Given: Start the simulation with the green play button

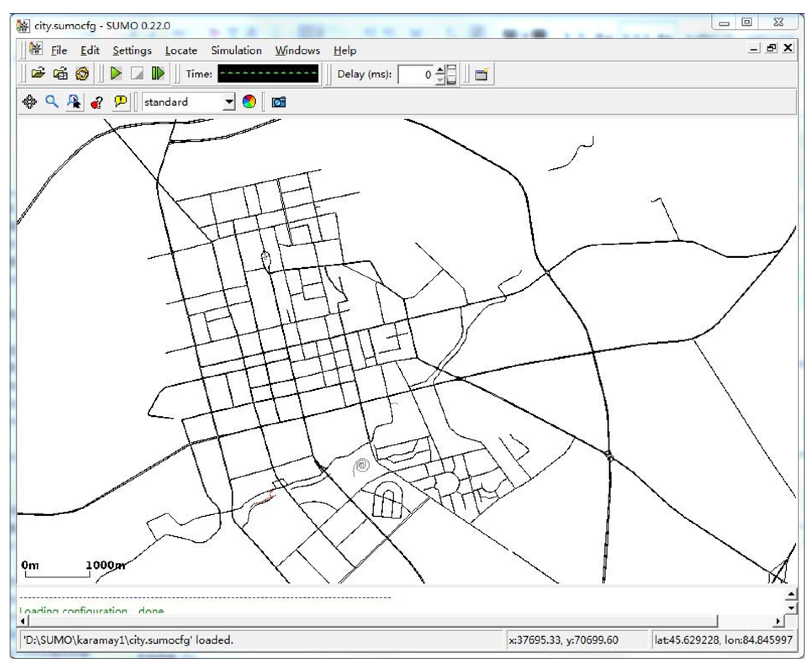Looking at the screenshot, I should tap(115, 73).
